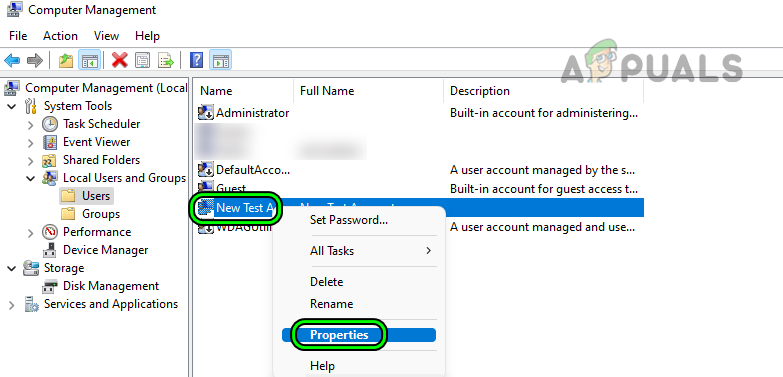The image size is (783, 377).
Task: Click the Event Viewer icon in tree
Action: [x=49, y=142]
